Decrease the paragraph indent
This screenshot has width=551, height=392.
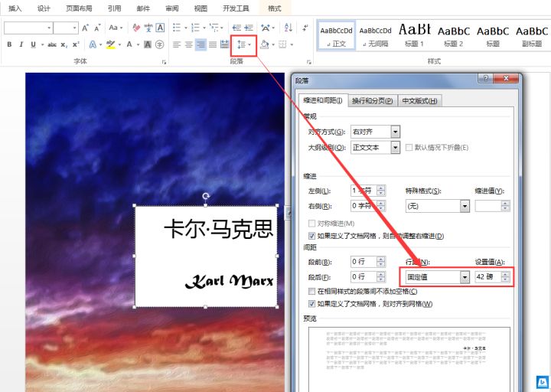point(236,28)
